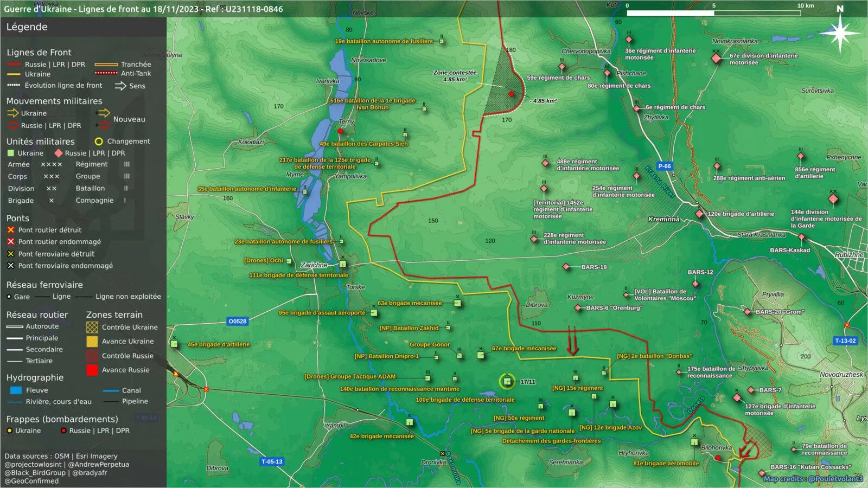The image size is (868, 488).
Task: Click the 45e brigade d'artillerie unit square
Action: point(174,344)
